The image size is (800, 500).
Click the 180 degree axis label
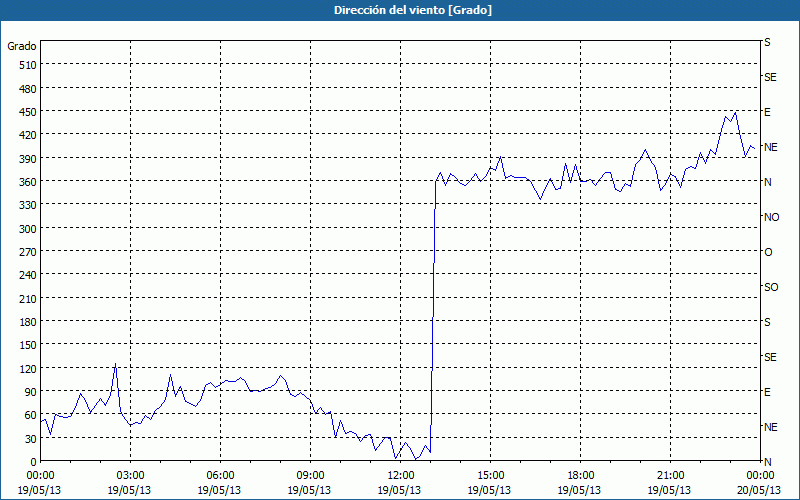28,322
